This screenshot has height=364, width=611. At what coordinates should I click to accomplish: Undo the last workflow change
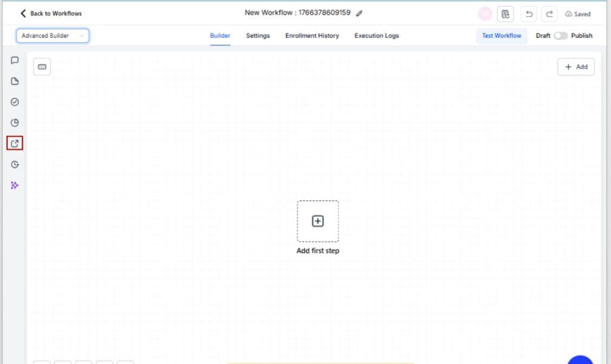pos(529,13)
